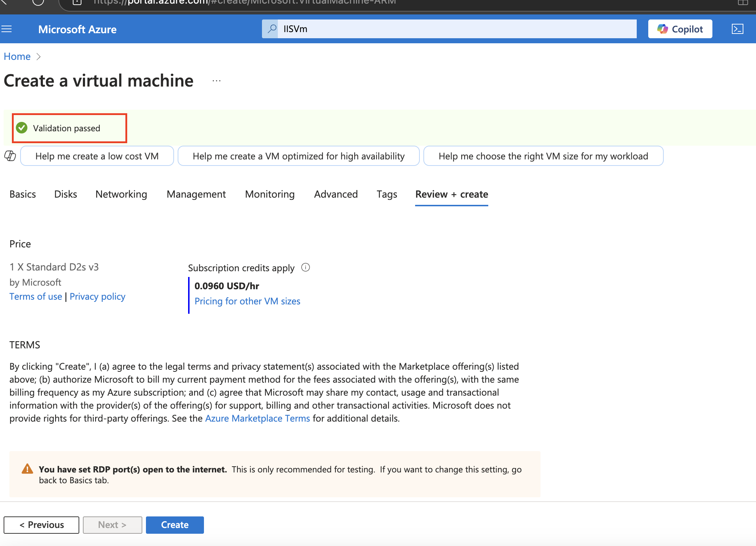756x546 pixels.
Task: Click the 1 X Standard D2s v3 text
Action: [x=54, y=267]
